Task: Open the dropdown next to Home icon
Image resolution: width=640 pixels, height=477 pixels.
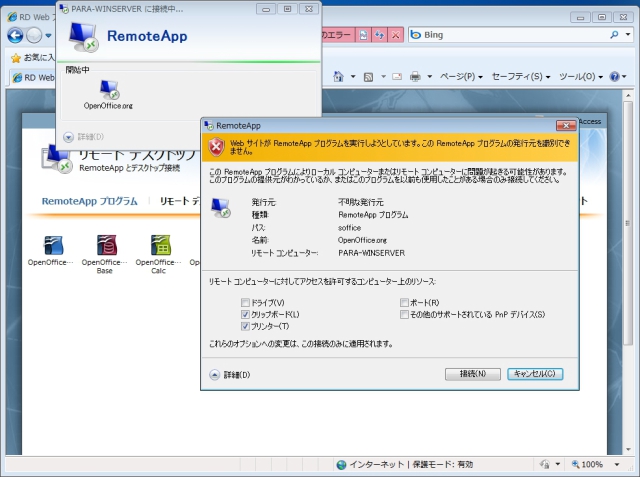Action: coord(353,76)
